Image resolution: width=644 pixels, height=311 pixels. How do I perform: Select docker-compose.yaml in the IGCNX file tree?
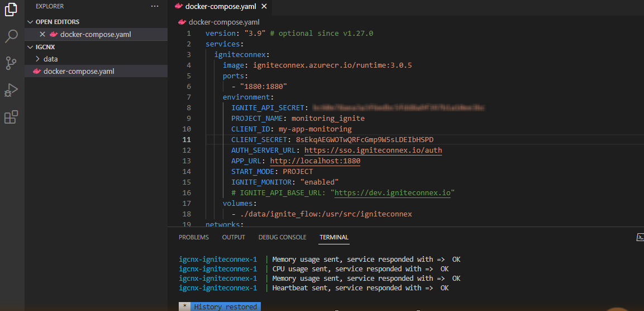(x=78, y=71)
